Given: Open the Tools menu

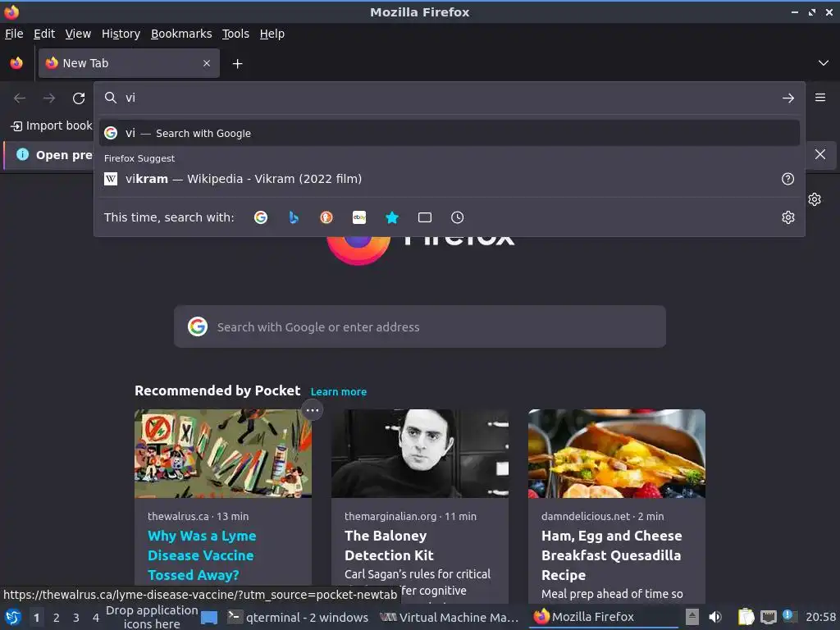Looking at the screenshot, I should click(x=235, y=34).
